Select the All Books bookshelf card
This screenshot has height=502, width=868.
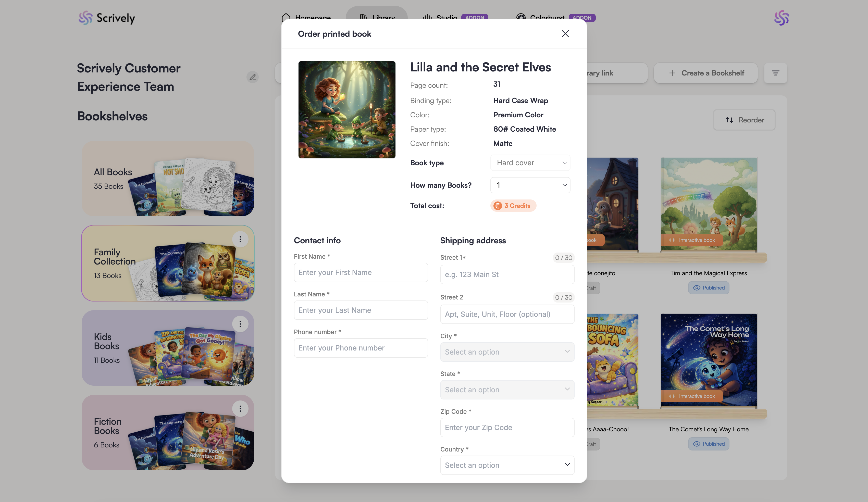pos(167,179)
